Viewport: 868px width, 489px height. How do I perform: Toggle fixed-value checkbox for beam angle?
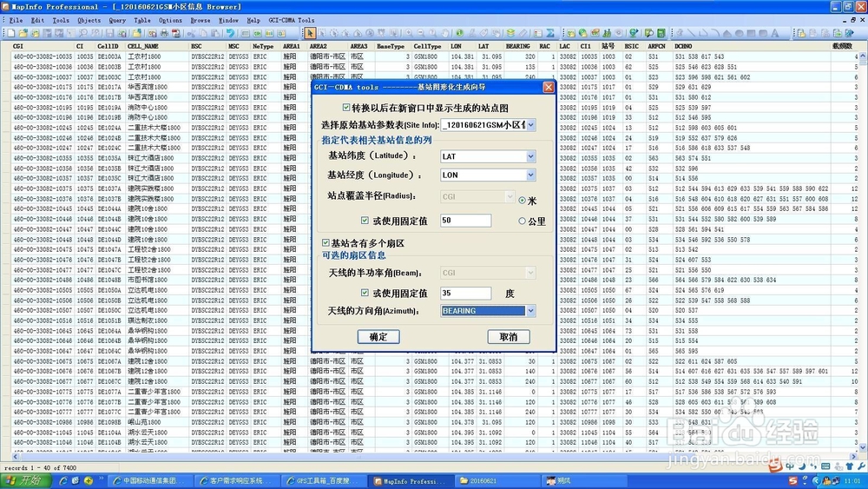[365, 293]
